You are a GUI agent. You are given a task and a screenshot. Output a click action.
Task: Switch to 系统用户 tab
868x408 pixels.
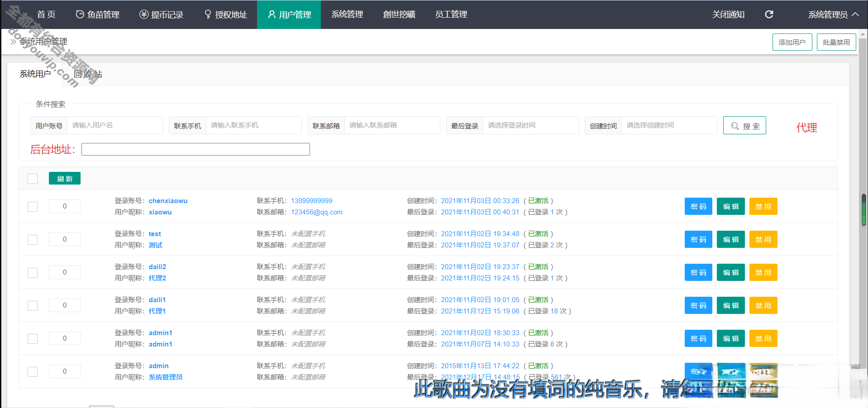(x=35, y=74)
